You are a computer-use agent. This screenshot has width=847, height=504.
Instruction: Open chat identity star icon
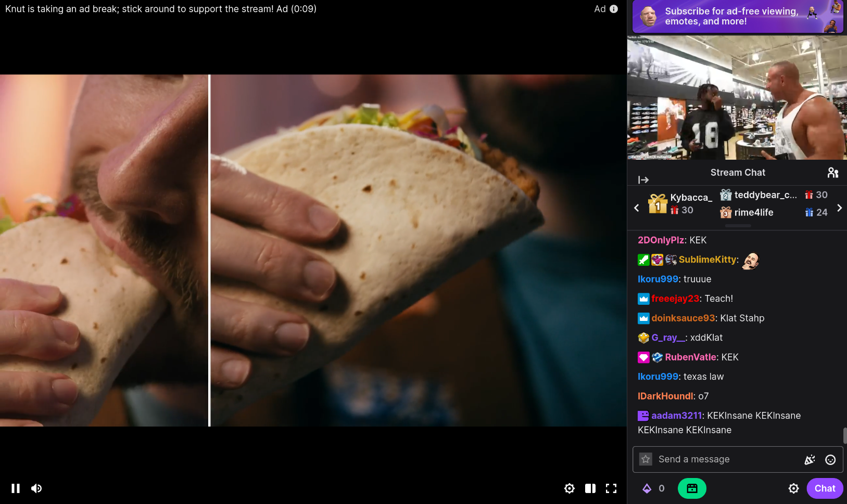[x=646, y=459]
